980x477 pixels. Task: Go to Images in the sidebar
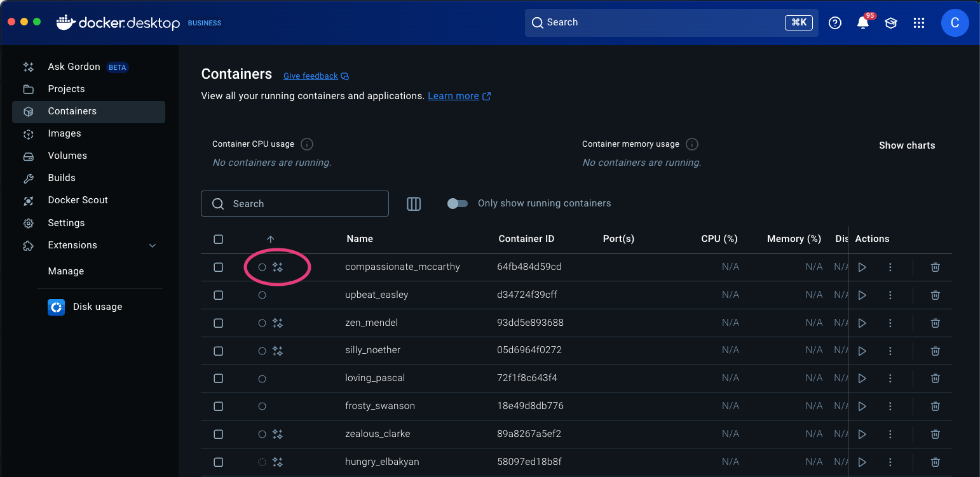pos(64,133)
